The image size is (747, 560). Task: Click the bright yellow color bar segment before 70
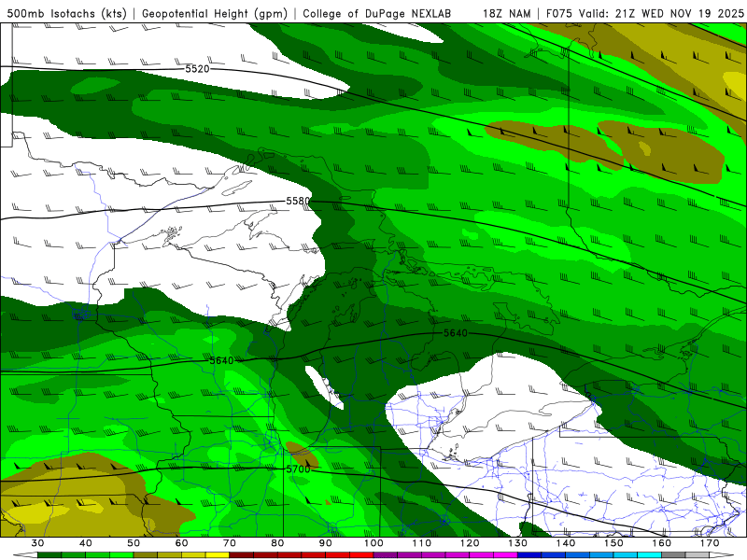click(x=218, y=555)
